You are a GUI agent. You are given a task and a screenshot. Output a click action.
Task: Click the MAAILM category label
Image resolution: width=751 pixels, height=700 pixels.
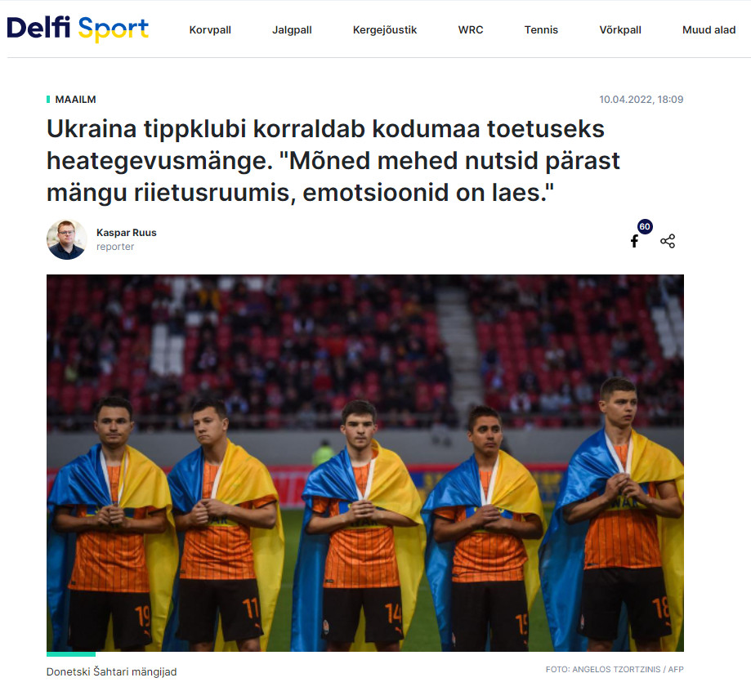75,99
